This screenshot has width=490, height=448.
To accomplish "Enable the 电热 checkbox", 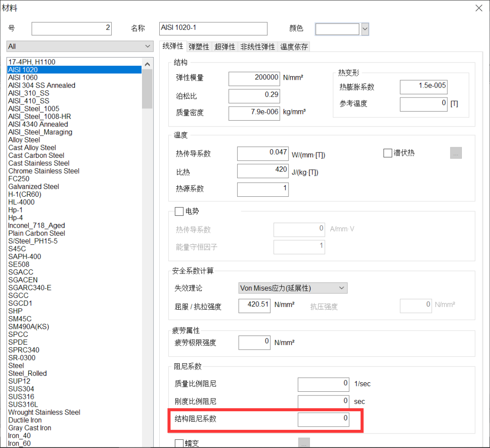I will pos(179,211).
